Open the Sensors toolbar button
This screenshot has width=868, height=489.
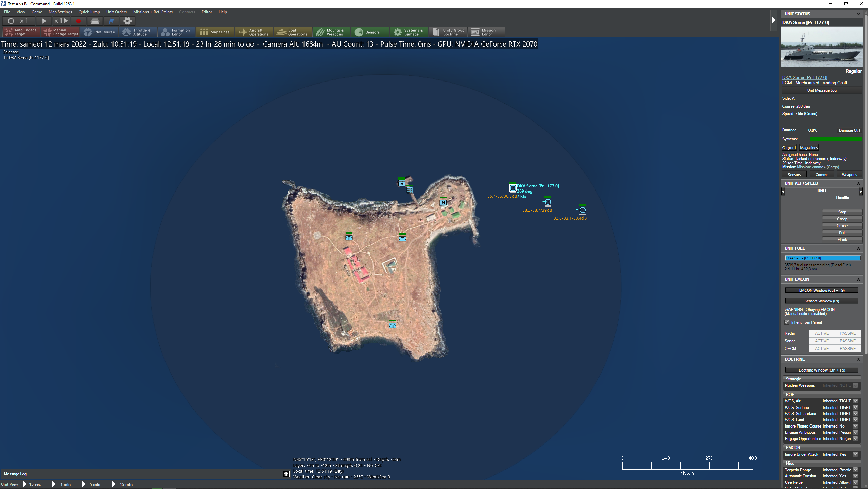pyautogui.click(x=370, y=32)
